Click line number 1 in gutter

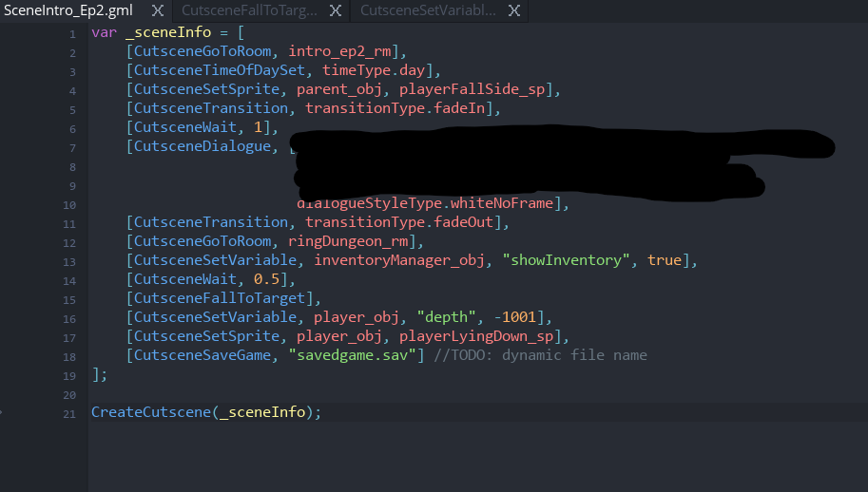(72, 34)
